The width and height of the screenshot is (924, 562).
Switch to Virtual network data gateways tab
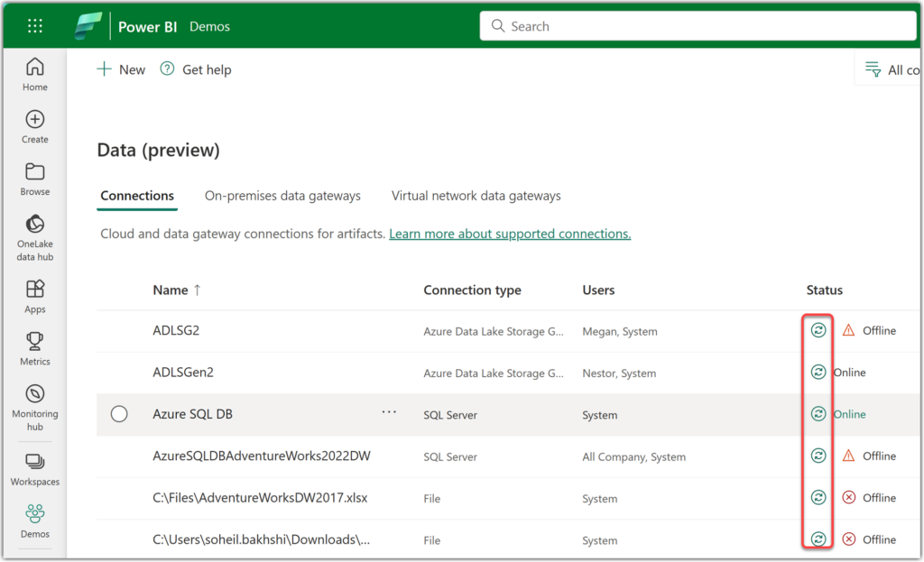click(476, 196)
